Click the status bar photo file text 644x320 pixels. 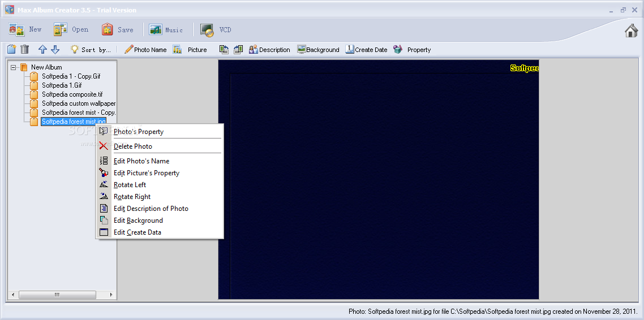coord(493,312)
